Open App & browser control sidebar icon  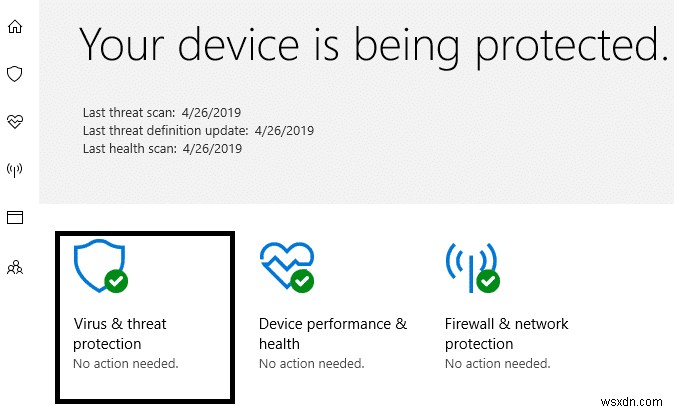14,217
